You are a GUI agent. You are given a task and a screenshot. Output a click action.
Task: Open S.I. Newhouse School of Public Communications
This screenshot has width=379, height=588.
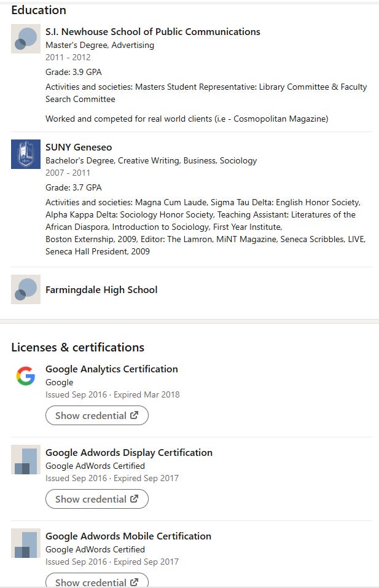tap(153, 32)
